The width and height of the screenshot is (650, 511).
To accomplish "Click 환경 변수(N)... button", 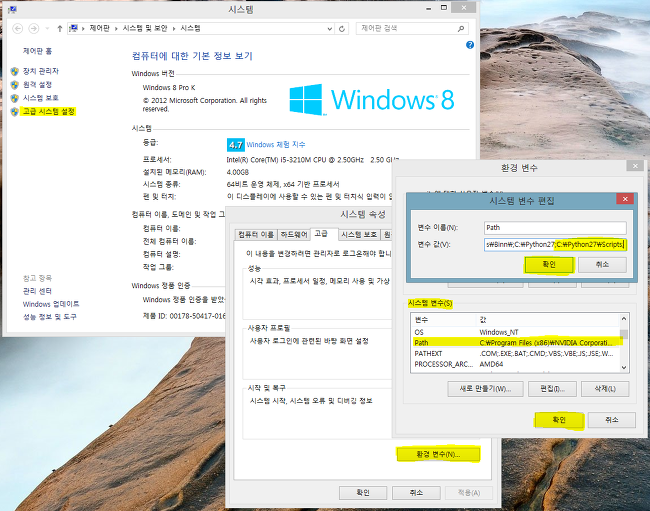I will pyautogui.click(x=438, y=454).
